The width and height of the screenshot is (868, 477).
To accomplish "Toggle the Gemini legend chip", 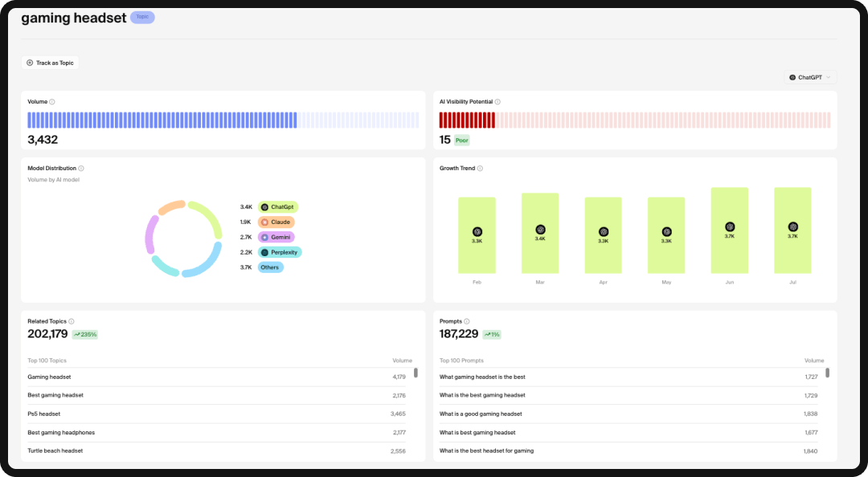I will point(276,237).
